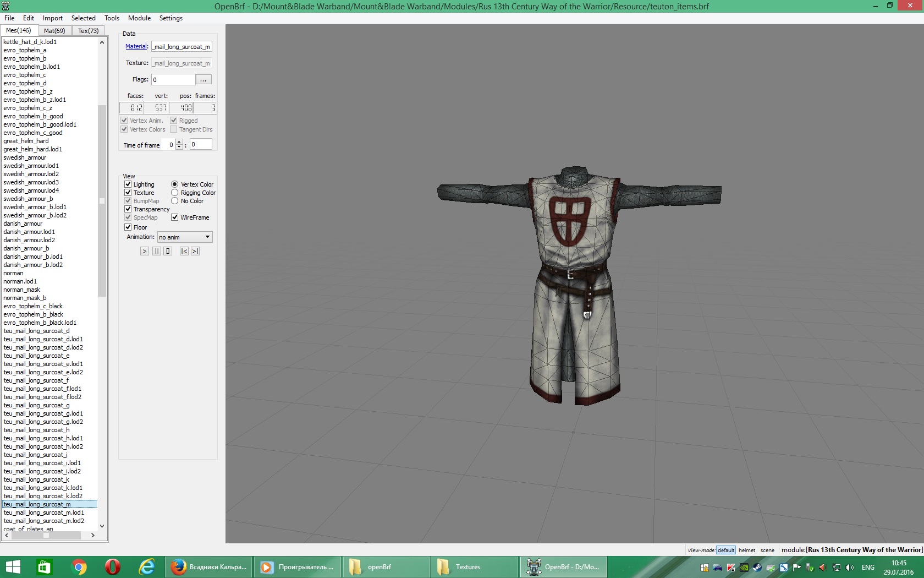Select the Rigging Color radio button

(174, 193)
